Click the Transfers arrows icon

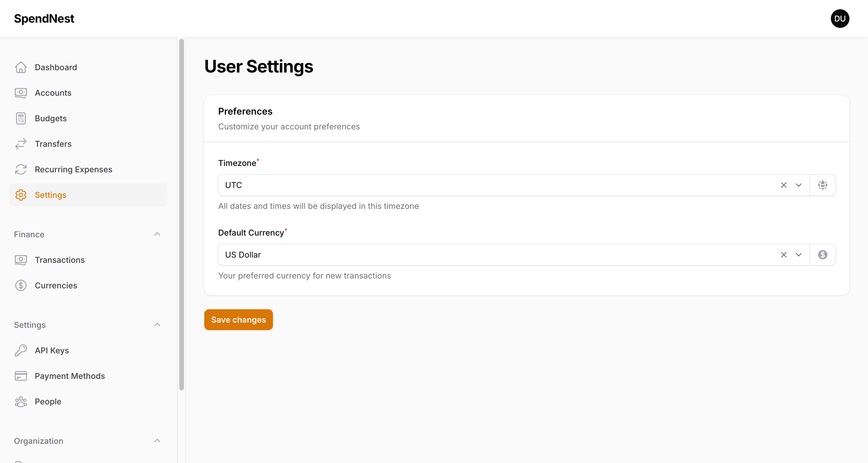click(x=21, y=144)
